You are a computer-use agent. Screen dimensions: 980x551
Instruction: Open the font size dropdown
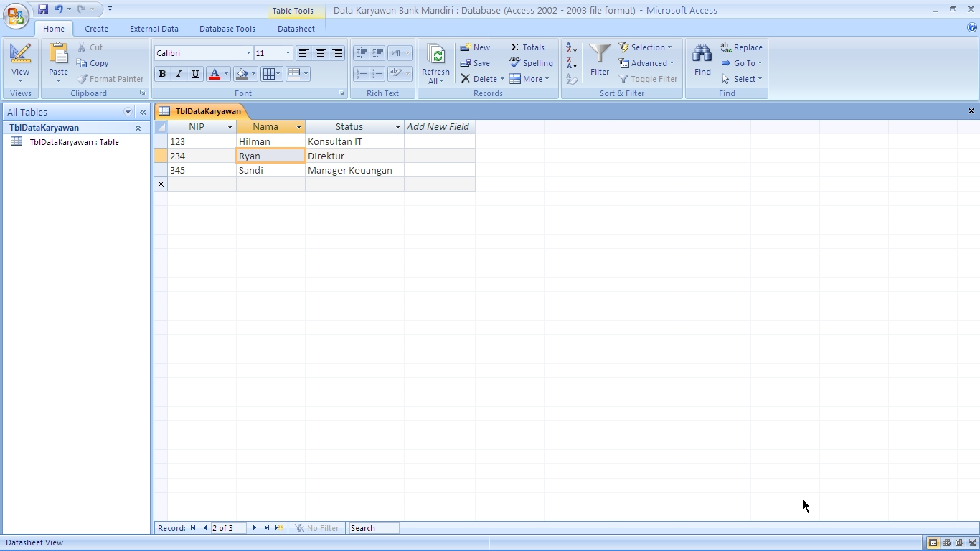point(288,52)
